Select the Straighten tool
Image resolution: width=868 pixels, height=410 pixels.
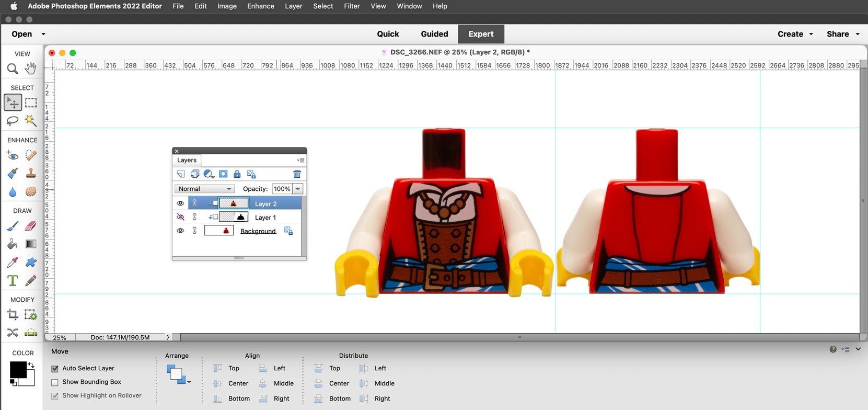pyautogui.click(x=31, y=333)
